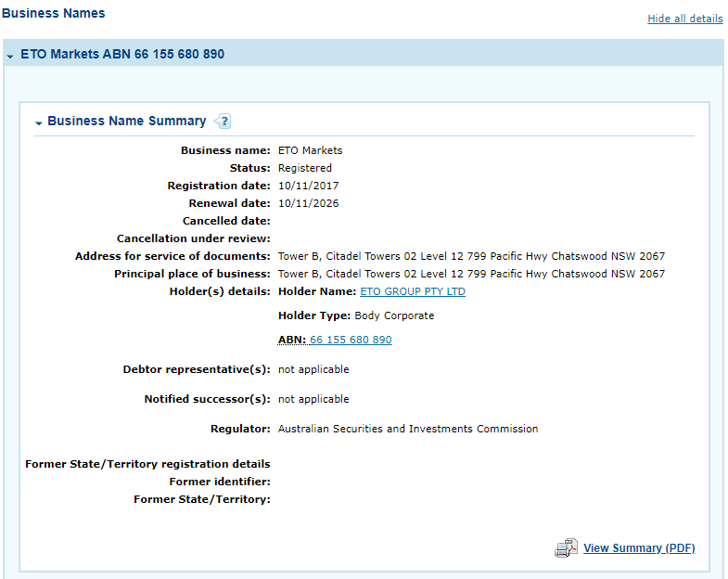Click the Business Names page heading

click(54, 13)
